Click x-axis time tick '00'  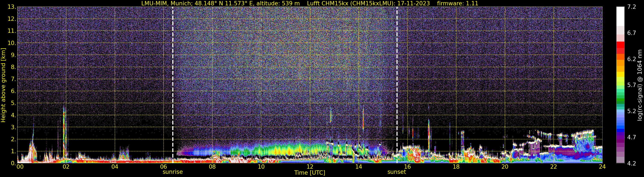20,167
